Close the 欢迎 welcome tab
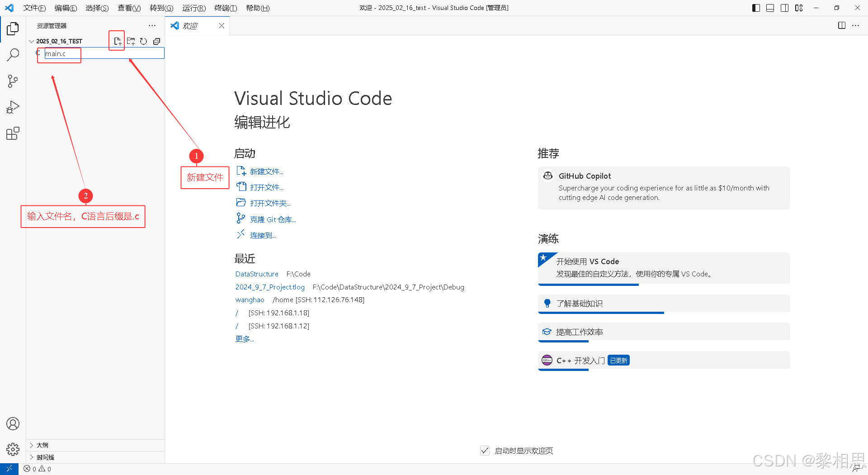Image resolution: width=868 pixels, height=475 pixels. 222,26
